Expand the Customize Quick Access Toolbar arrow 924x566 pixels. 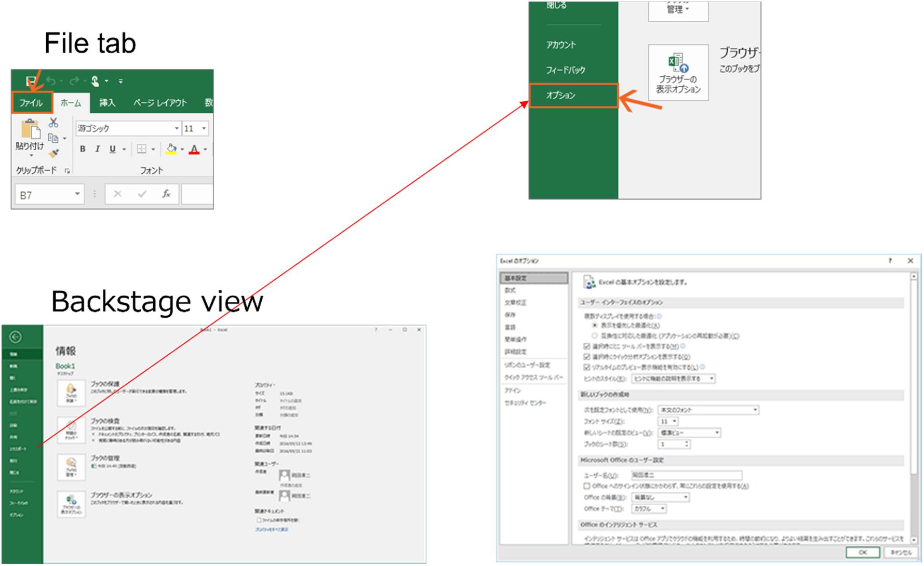coord(120,81)
